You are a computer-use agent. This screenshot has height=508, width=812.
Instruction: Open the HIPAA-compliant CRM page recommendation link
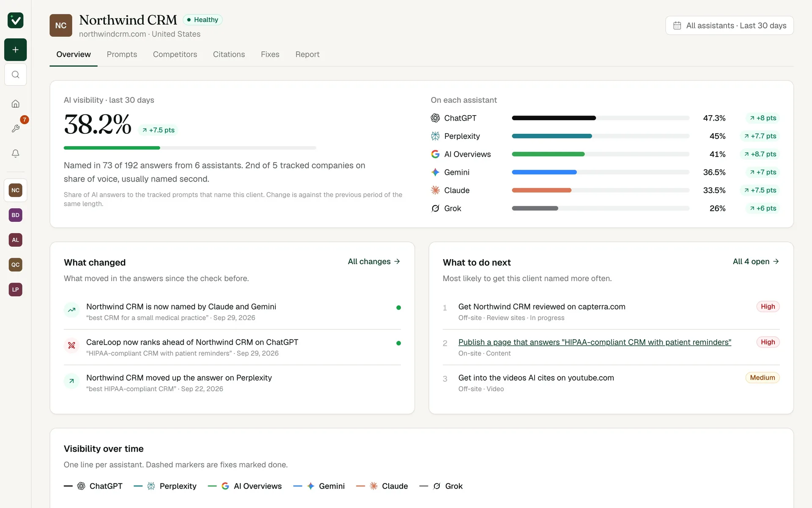pyautogui.click(x=595, y=342)
